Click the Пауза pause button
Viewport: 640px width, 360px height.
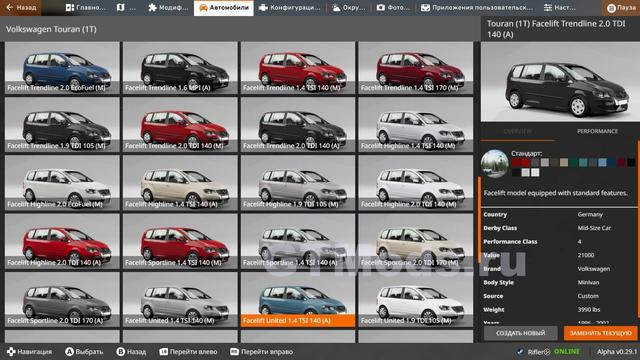coord(621,7)
